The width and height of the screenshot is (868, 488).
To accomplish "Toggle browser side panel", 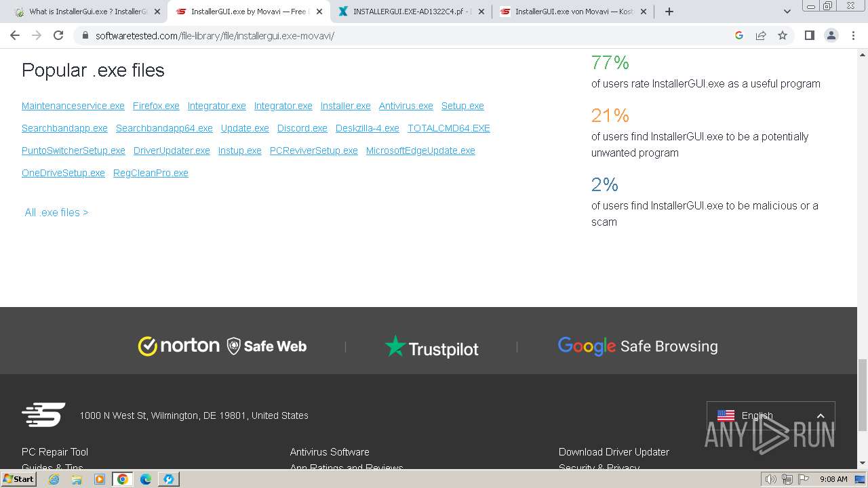I will [x=809, y=35].
